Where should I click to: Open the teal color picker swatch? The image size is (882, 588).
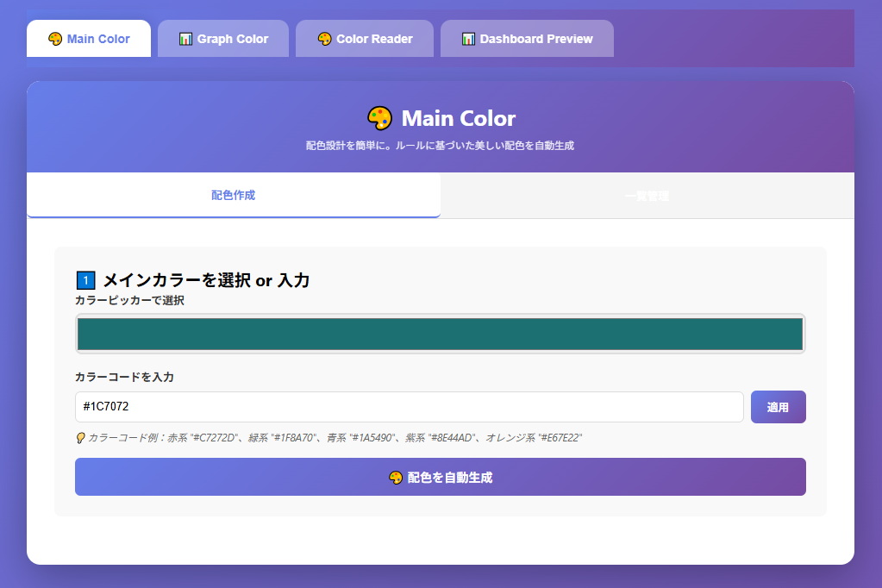point(440,334)
